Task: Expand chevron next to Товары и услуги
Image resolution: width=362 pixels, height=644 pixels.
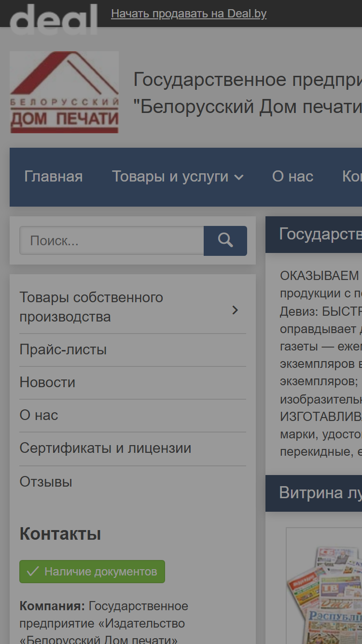Action: [239, 178]
